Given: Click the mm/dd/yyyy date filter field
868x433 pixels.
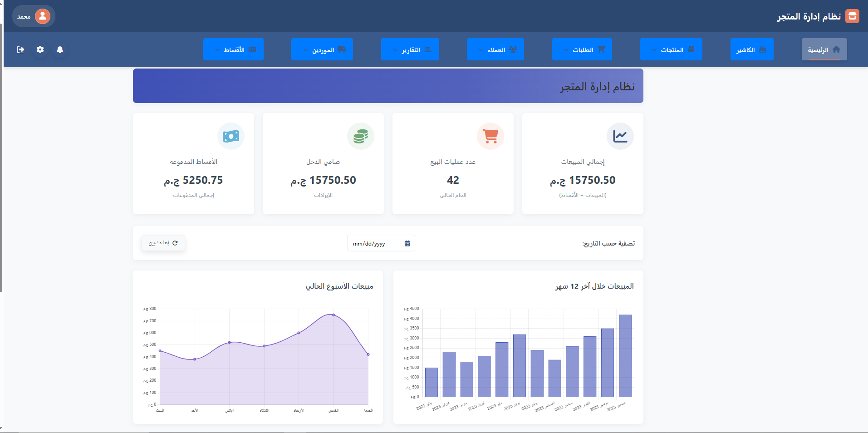Looking at the screenshot, I should tap(380, 243).
